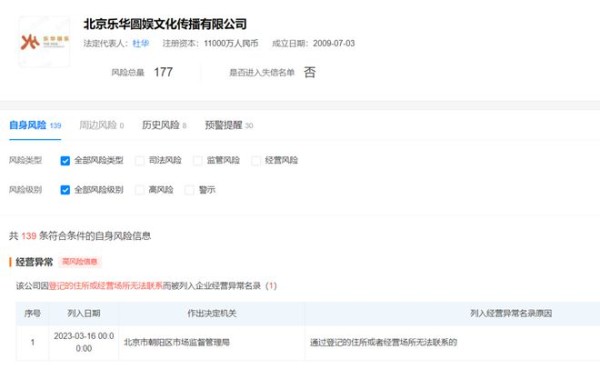The image size is (600, 369).
Task: Click row number 1 cell
Action: point(32,342)
